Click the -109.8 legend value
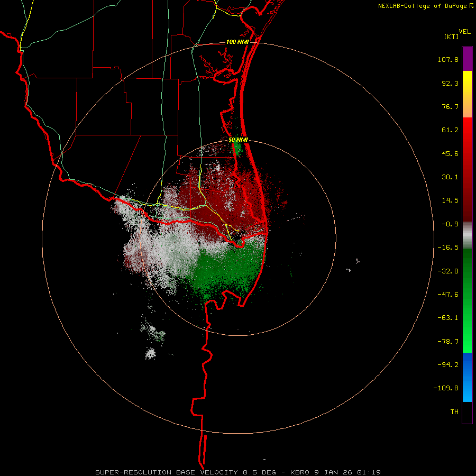 click(x=446, y=388)
